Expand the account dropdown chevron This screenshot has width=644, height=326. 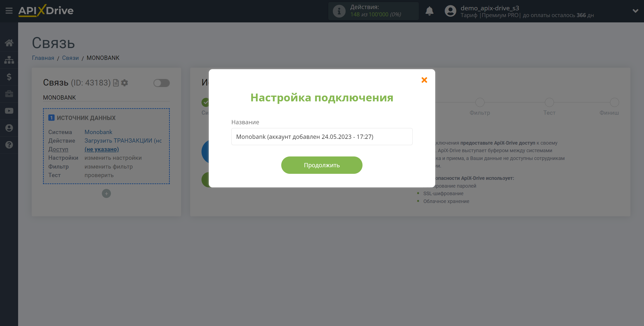click(635, 11)
